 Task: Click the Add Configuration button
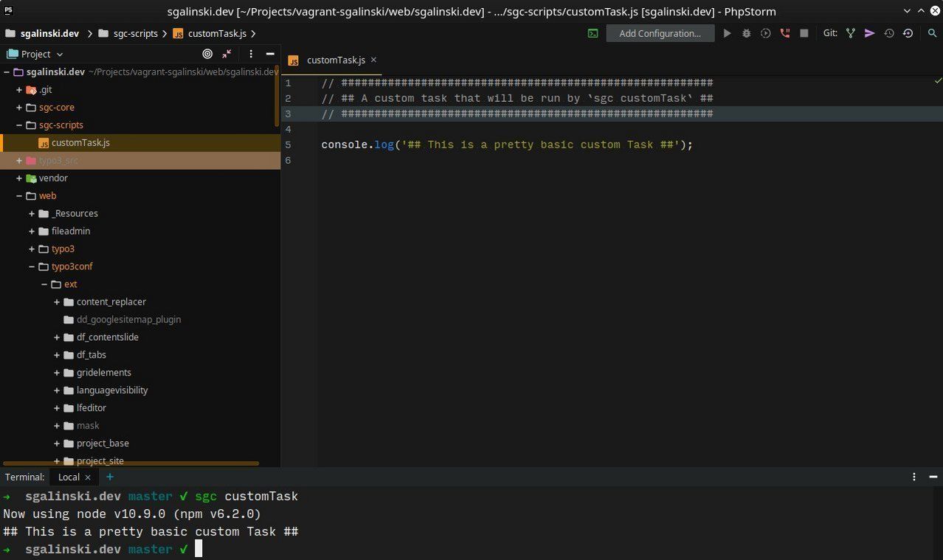click(660, 33)
